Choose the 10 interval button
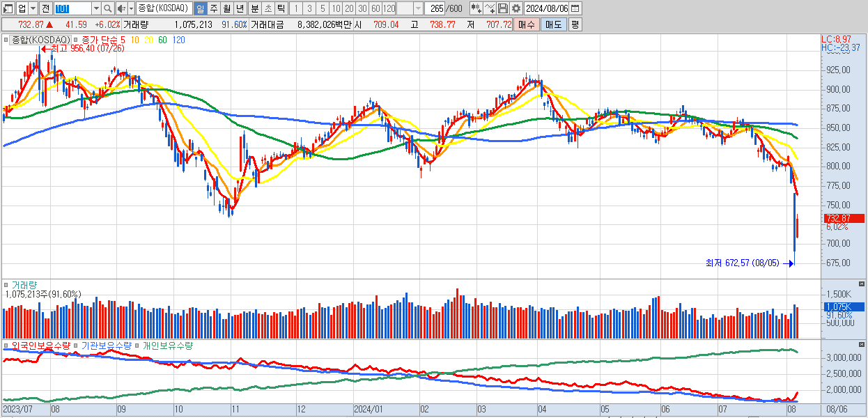Screen dimensions: 868x418 tap(336, 8)
